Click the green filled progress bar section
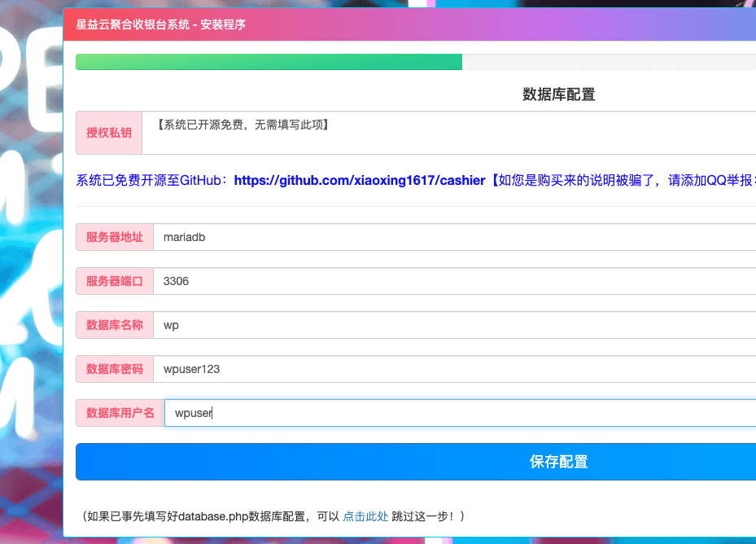The width and height of the screenshot is (756, 544). (x=269, y=62)
